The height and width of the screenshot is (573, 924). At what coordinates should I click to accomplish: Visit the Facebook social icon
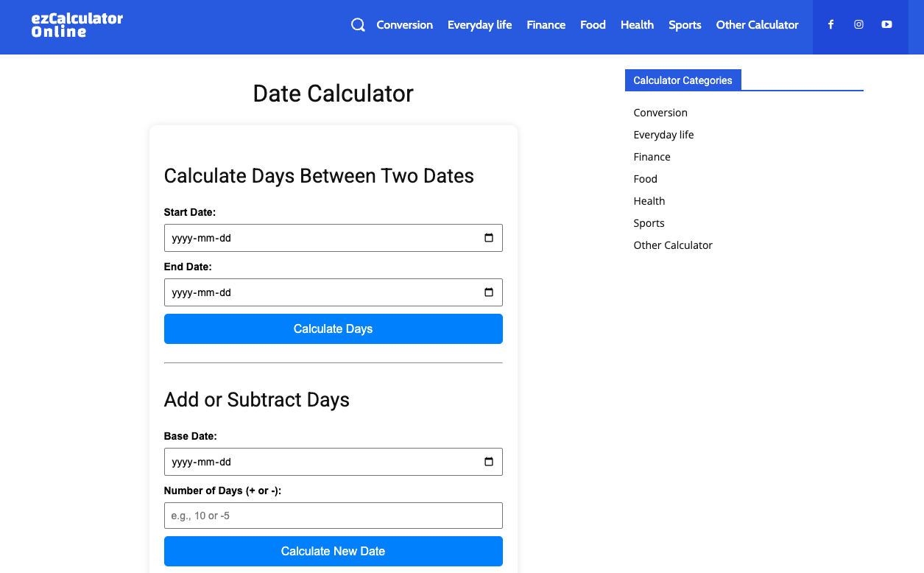tap(830, 24)
